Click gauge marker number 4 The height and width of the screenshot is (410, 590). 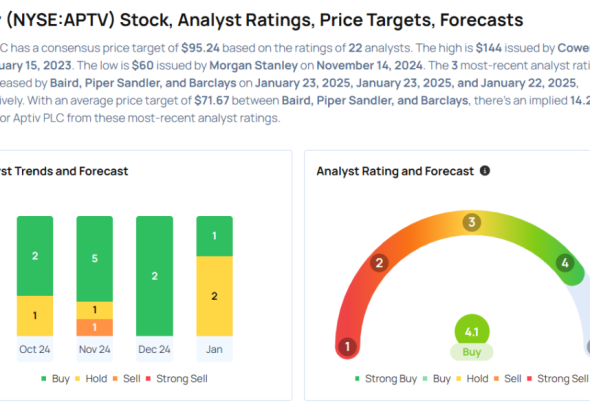(x=565, y=263)
